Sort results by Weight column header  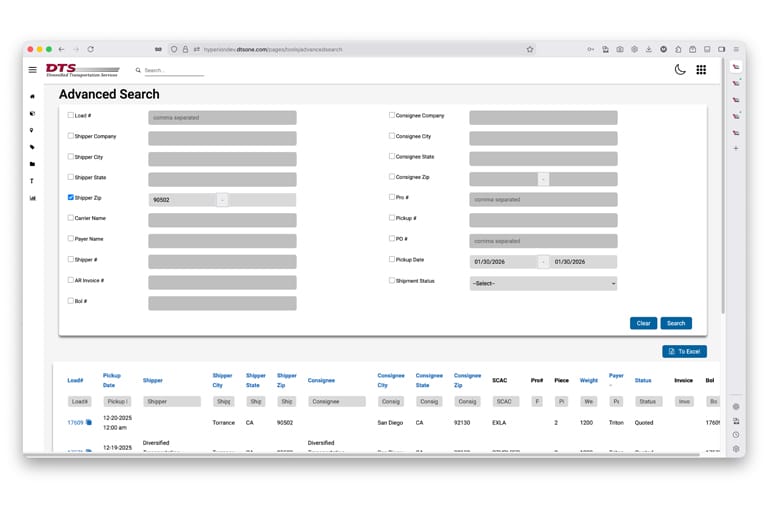pos(589,380)
